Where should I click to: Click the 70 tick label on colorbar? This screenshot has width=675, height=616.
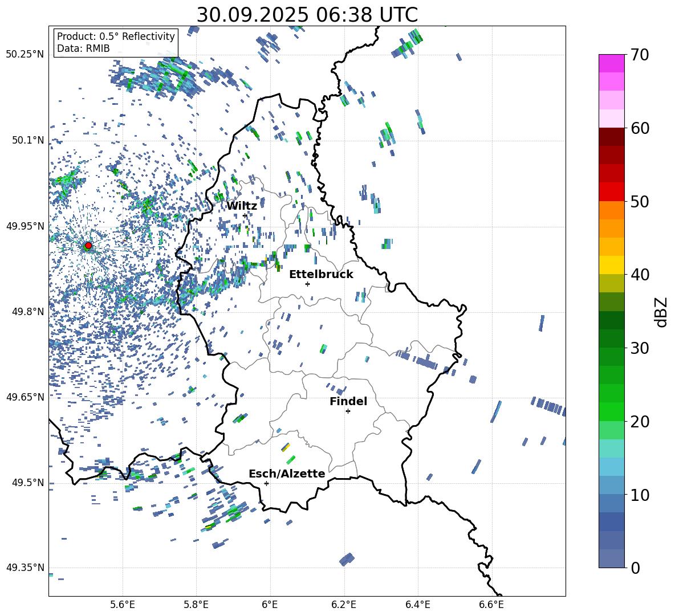coord(641,55)
